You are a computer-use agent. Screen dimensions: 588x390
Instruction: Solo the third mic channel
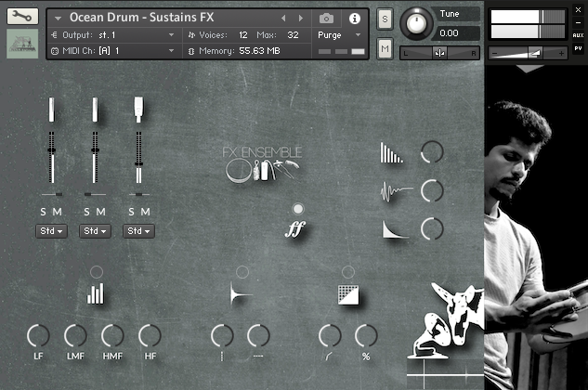[x=131, y=212]
